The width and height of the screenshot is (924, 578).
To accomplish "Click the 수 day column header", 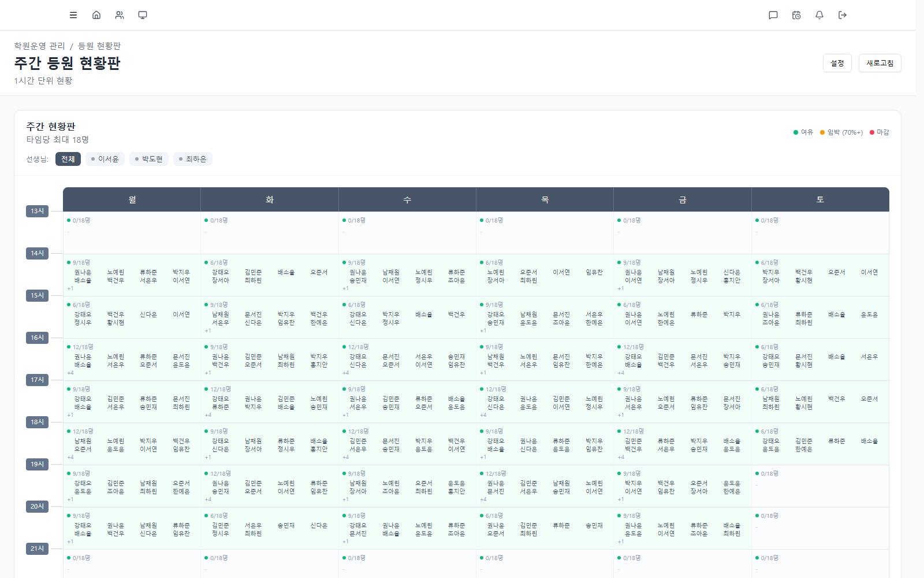I will point(407,199).
